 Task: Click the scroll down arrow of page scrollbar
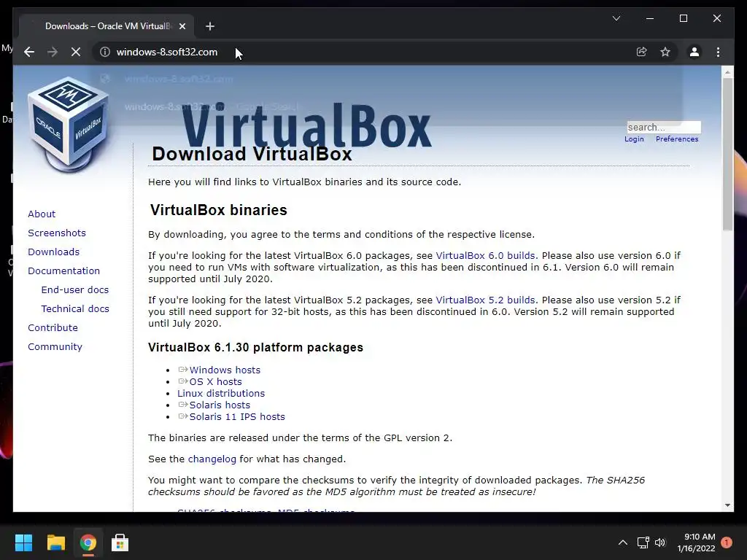point(727,505)
